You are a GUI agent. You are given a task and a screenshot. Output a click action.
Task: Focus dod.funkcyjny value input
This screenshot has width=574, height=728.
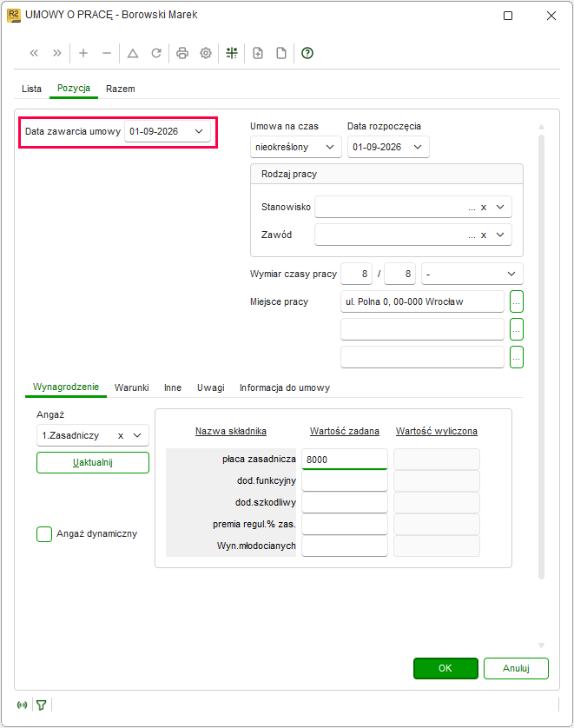click(344, 481)
